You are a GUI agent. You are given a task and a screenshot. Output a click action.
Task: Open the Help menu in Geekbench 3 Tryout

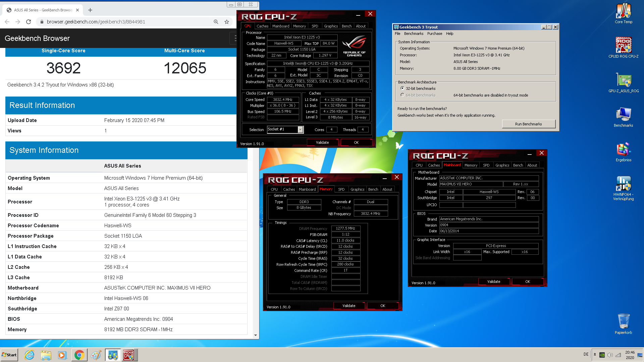[x=449, y=34]
